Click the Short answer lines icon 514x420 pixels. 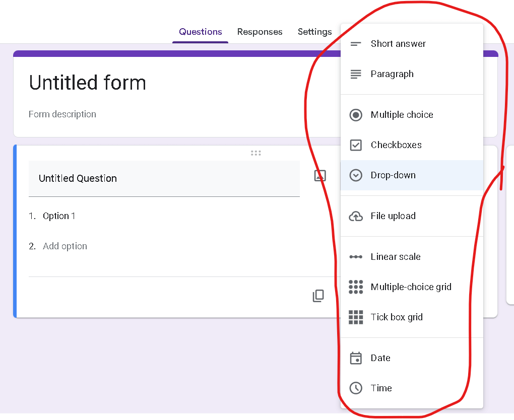tap(356, 44)
